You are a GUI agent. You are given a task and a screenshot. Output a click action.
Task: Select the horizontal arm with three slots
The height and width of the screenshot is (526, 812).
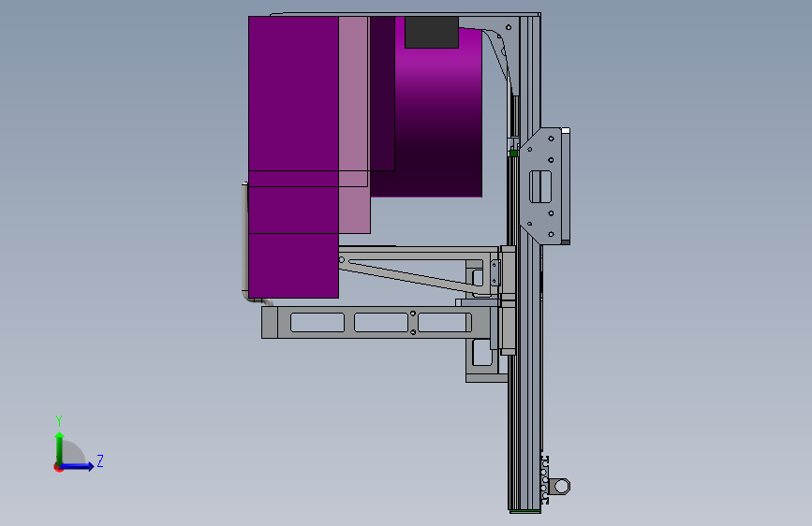[x=376, y=322]
